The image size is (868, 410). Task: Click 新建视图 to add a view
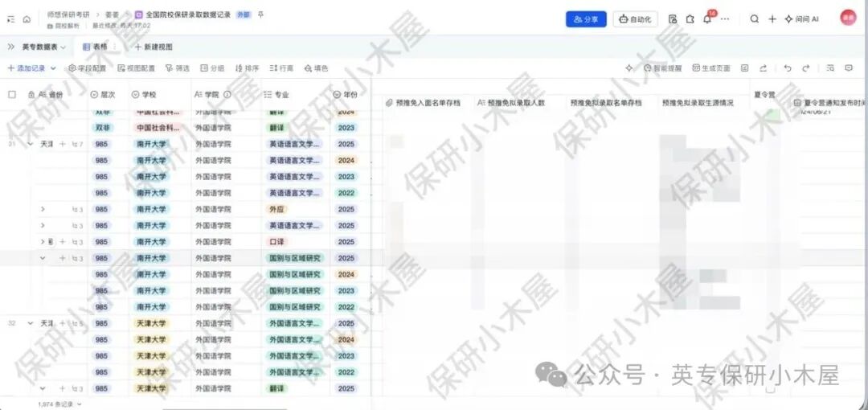(154, 47)
